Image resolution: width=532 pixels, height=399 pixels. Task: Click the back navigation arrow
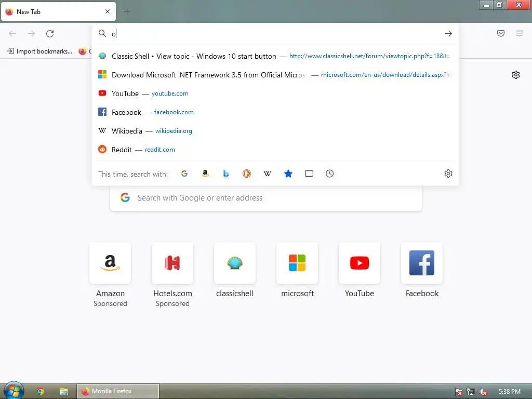[x=12, y=34]
